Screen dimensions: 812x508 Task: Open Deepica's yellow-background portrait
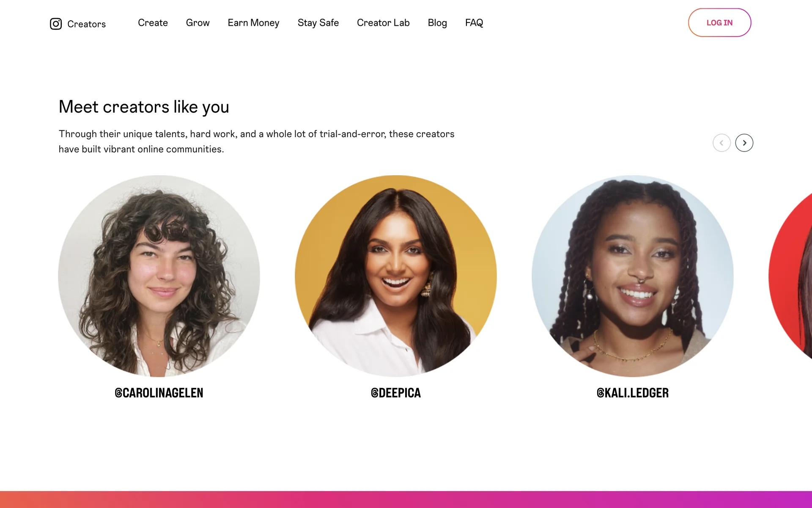[396, 276]
